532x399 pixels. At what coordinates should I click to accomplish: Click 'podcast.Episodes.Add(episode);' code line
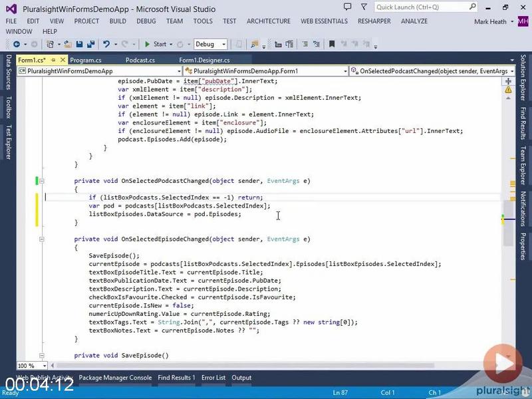point(172,140)
